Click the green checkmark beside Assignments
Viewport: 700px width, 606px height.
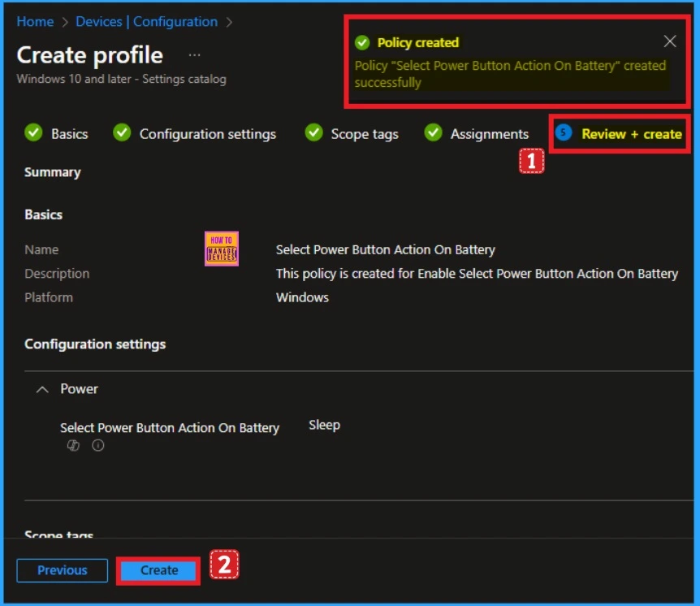[x=433, y=132]
